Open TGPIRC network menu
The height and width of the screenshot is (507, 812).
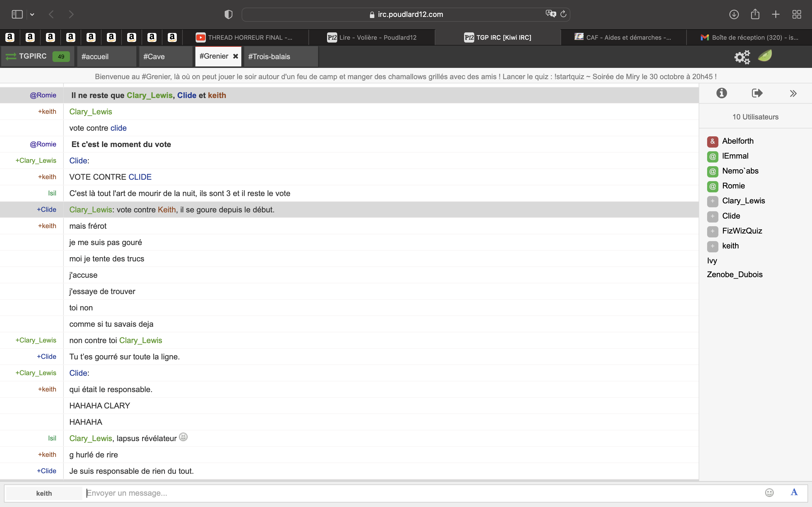(32, 56)
